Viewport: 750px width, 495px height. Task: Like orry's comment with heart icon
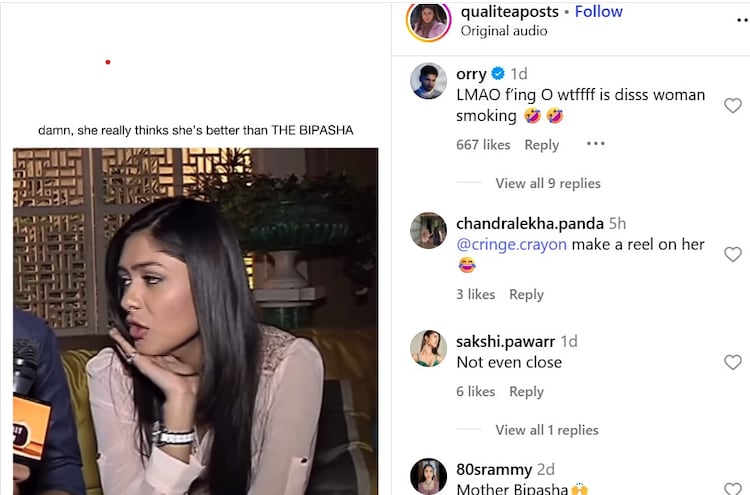[x=732, y=105]
